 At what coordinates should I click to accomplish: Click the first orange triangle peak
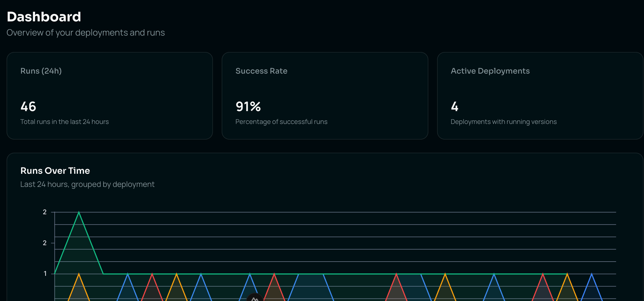[79, 273]
